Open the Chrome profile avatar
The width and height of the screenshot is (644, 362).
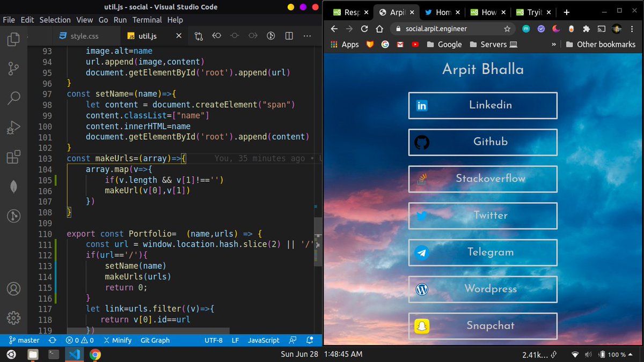tap(618, 29)
